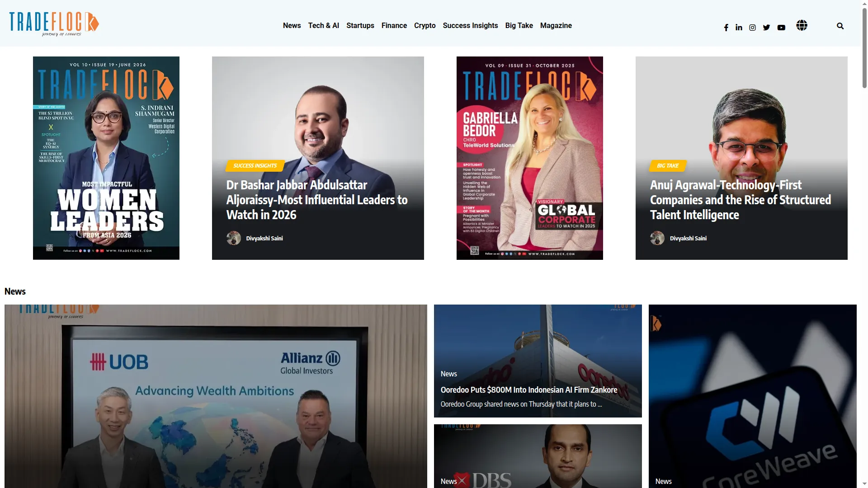Go to homepage via TradeFlock logo
Screen dimensions: 868x488
pos(54,24)
